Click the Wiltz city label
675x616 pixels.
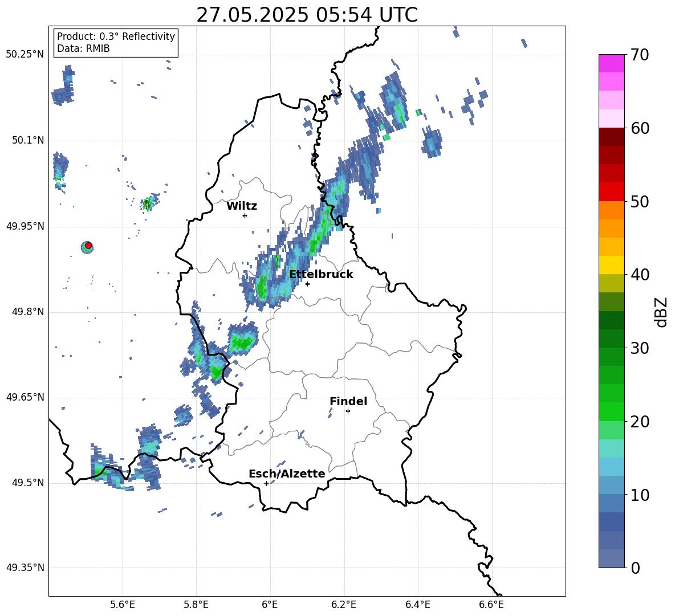pos(242,206)
